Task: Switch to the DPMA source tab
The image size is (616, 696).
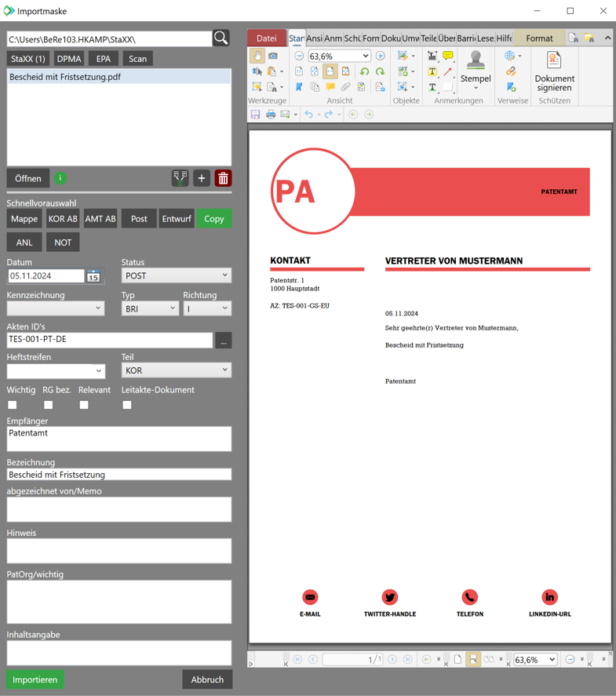Action: click(69, 59)
